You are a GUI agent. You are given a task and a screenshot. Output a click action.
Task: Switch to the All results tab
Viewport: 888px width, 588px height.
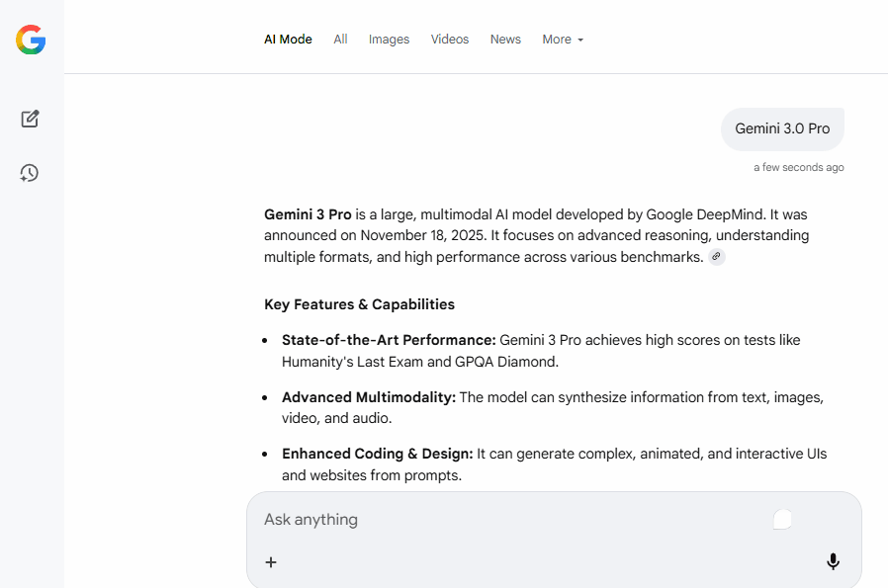click(x=340, y=40)
